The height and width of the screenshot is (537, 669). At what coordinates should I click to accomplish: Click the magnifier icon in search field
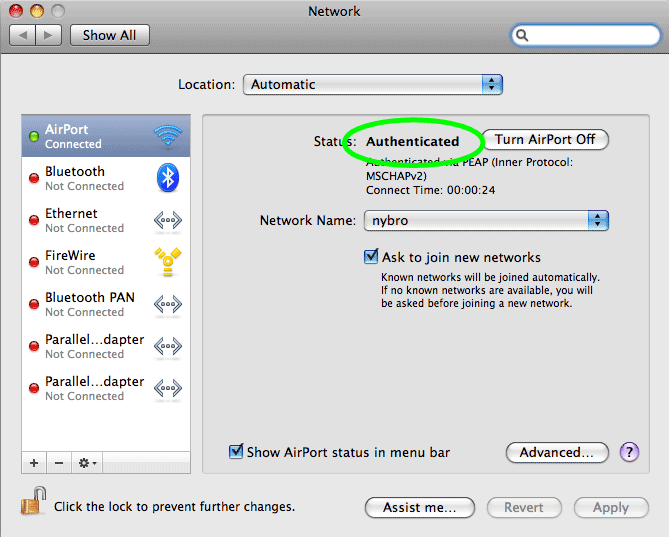tap(522, 35)
